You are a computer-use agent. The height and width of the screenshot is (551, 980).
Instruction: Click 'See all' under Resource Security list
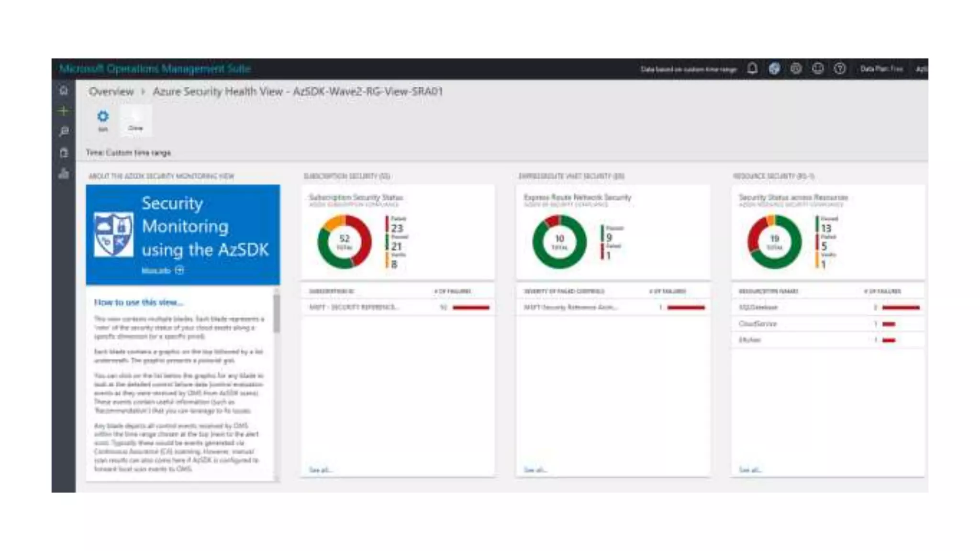click(749, 470)
